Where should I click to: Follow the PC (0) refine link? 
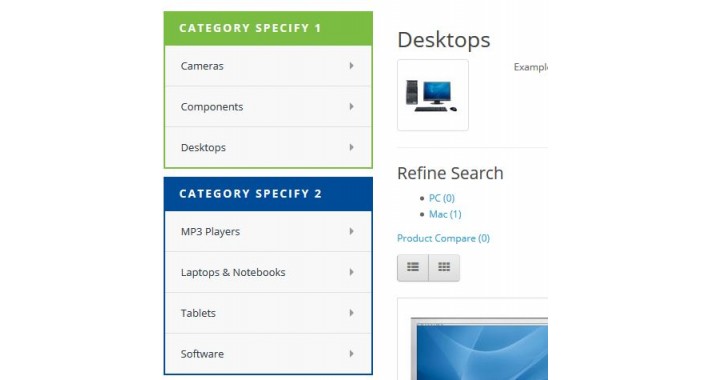pos(441,198)
